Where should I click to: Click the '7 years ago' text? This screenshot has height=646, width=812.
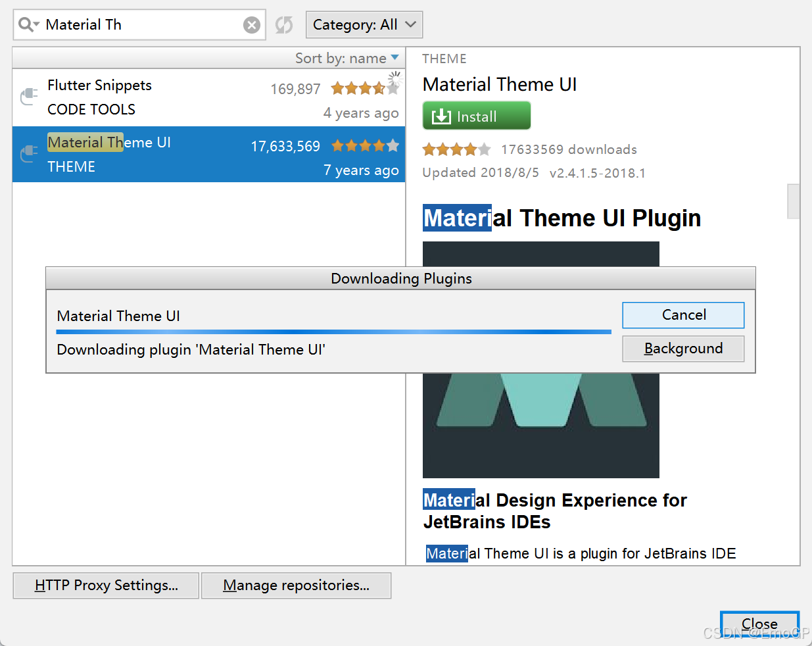coord(361,170)
